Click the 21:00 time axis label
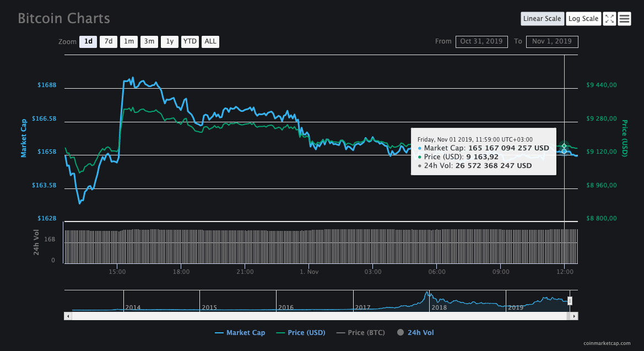This screenshot has width=644, height=351. (x=245, y=272)
